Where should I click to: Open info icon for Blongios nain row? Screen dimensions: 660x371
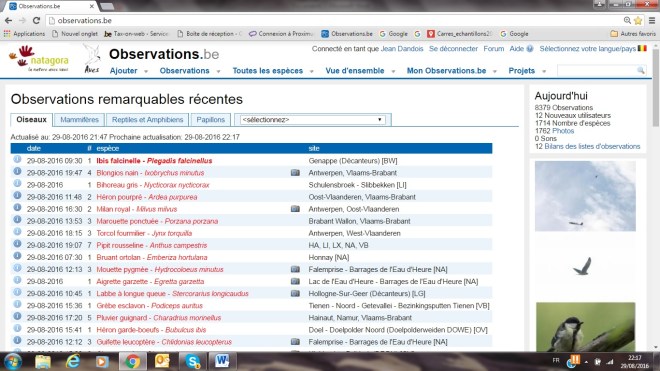pos(17,171)
